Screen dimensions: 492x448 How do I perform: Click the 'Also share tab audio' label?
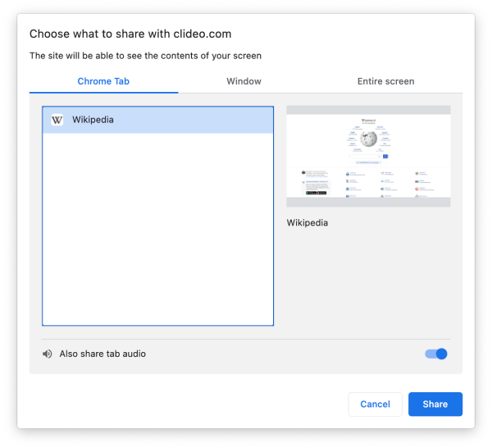[102, 354]
